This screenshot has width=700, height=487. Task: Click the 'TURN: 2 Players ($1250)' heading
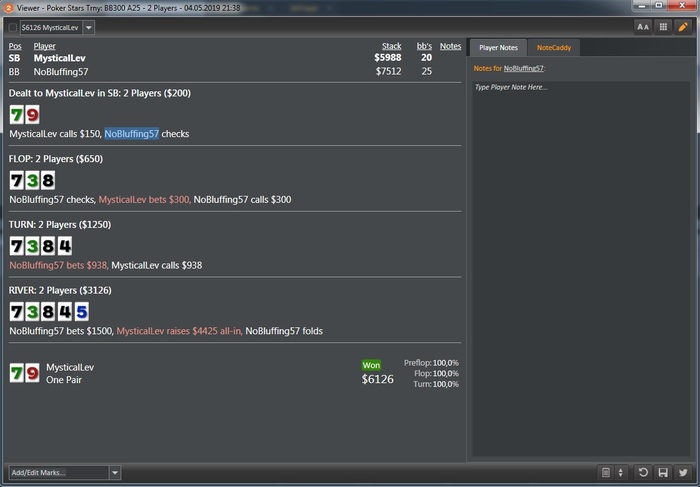[60, 224]
